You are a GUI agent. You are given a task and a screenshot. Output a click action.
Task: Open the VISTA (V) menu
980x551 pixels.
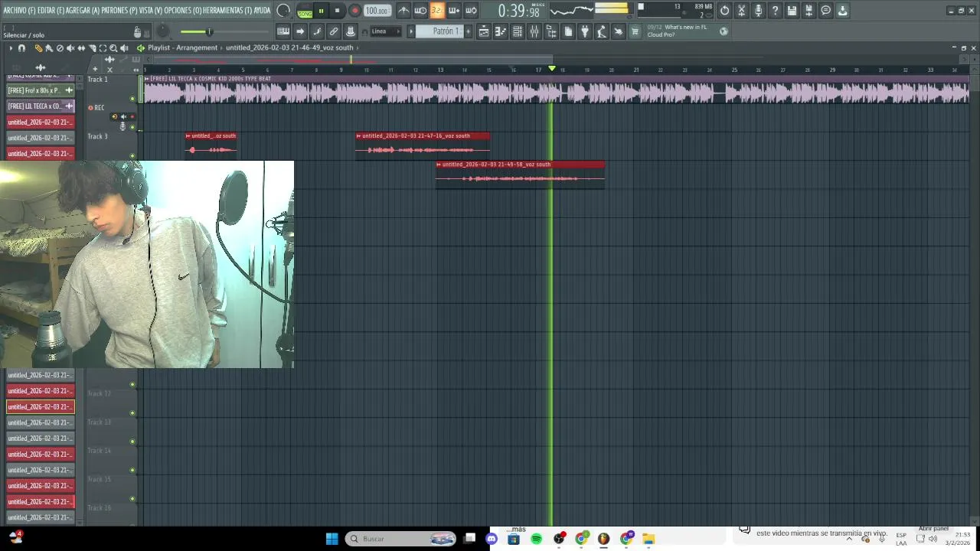coord(150,11)
